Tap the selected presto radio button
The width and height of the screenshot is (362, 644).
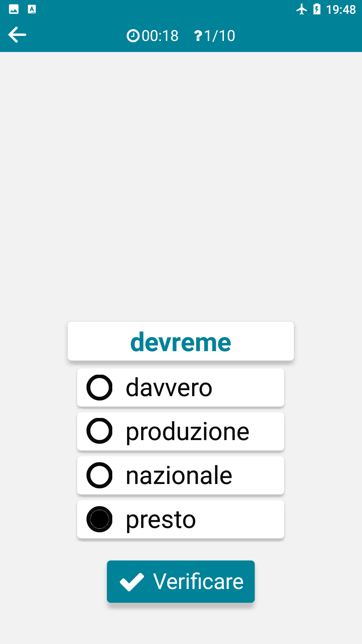100,519
